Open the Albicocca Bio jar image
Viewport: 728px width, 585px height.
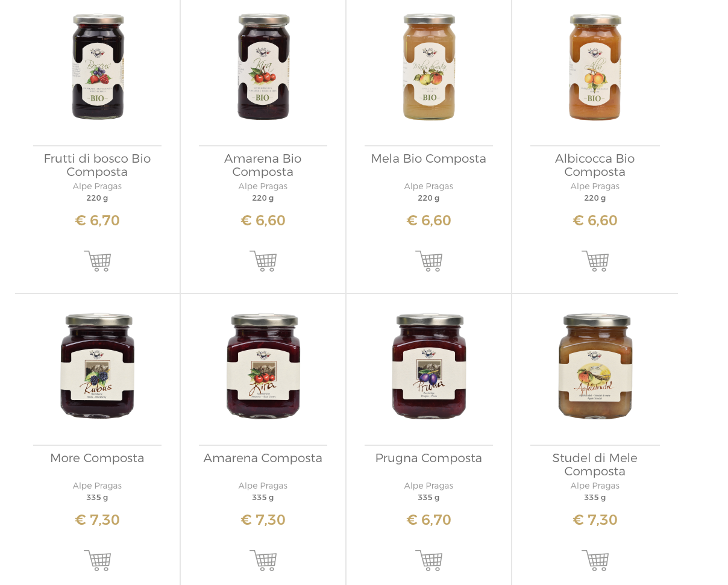[x=595, y=67]
